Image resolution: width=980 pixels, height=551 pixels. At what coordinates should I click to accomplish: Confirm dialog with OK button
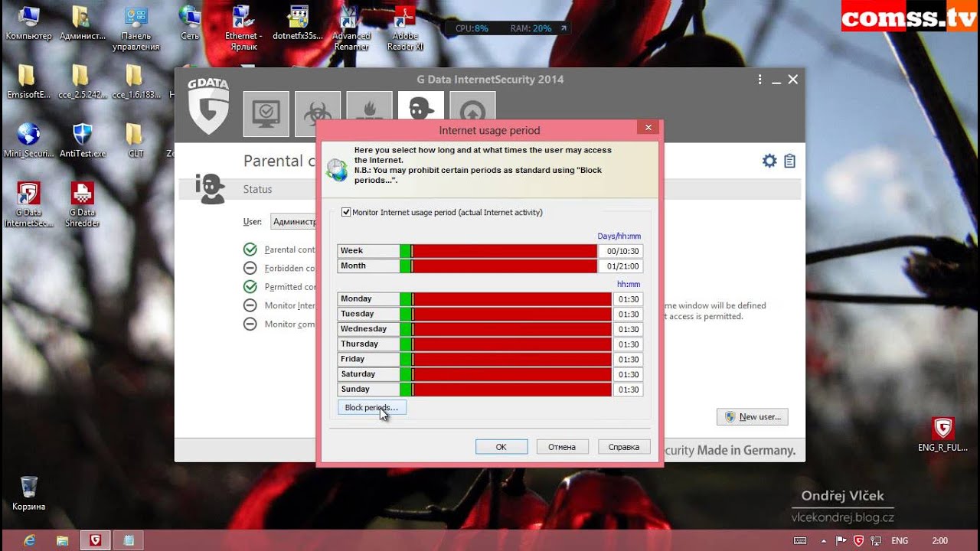(501, 447)
